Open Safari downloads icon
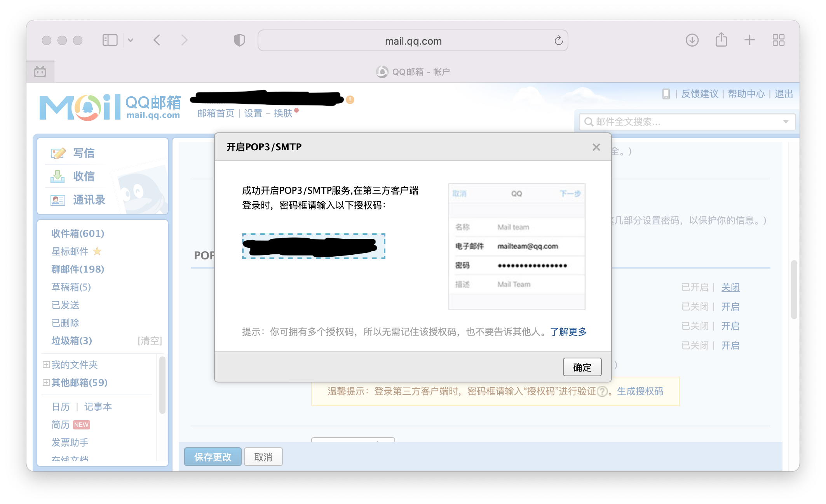This screenshot has width=826, height=504. pyautogui.click(x=692, y=40)
